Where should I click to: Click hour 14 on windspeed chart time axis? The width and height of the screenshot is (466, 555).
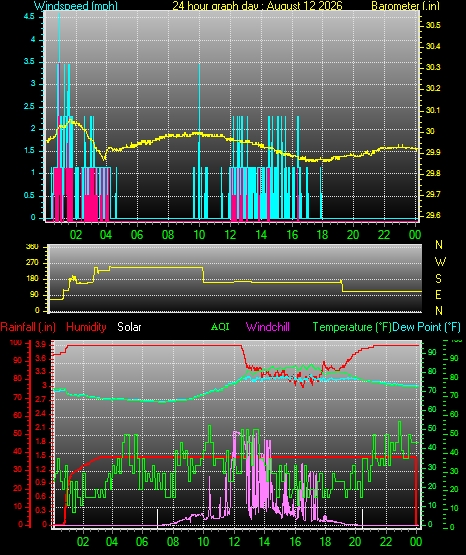click(x=261, y=235)
